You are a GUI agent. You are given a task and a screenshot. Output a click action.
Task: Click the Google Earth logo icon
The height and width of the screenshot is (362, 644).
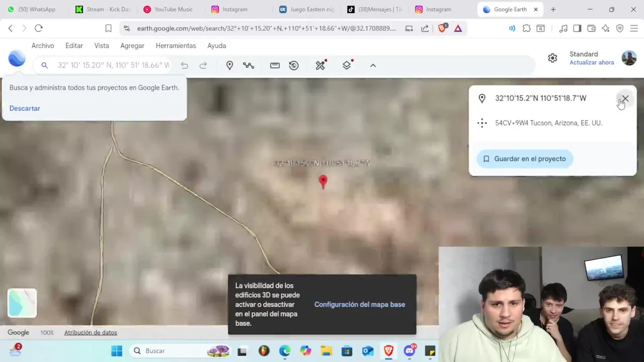pos(17,58)
